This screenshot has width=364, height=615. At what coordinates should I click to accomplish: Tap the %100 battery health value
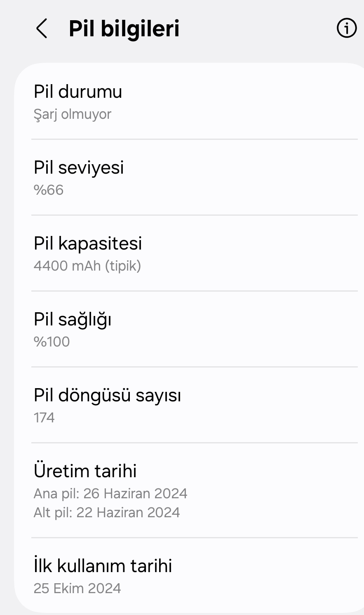pos(52,342)
